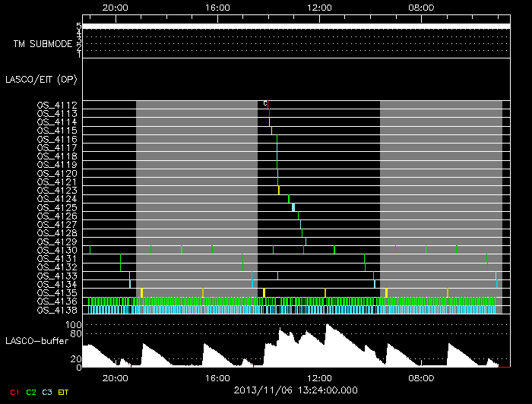Select the OS_4119 label
The height and width of the screenshot is (404, 532).
(57, 165)
